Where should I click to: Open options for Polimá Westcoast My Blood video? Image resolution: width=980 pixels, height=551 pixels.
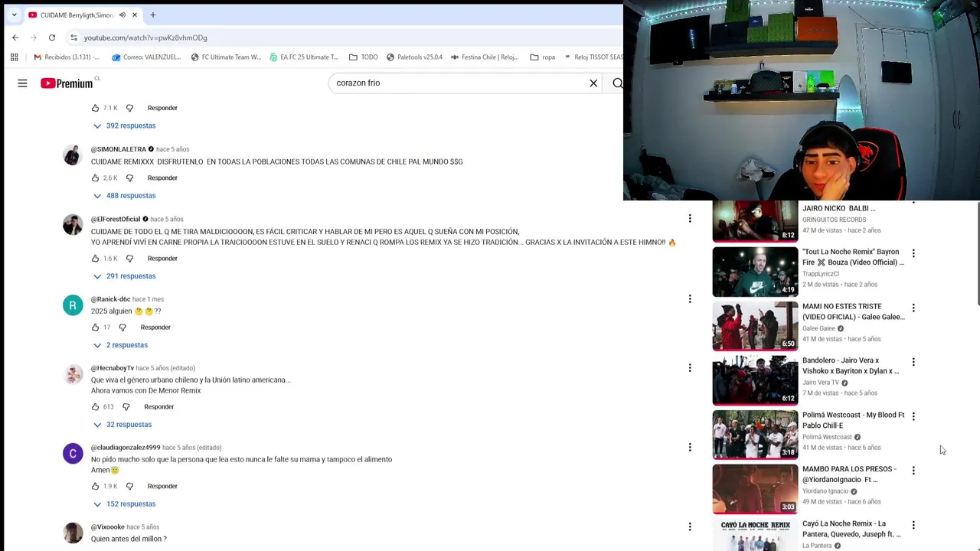(913, 416)
